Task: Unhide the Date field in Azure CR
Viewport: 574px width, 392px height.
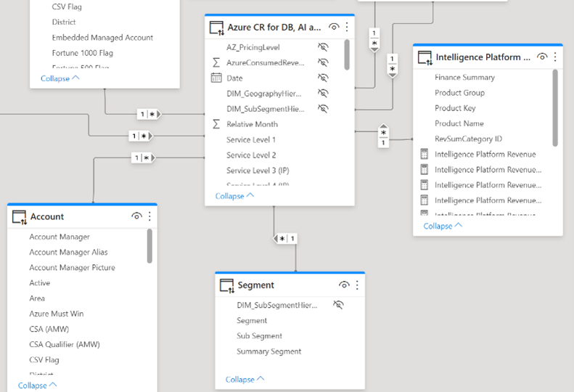Action: click(x=323, y=78)
